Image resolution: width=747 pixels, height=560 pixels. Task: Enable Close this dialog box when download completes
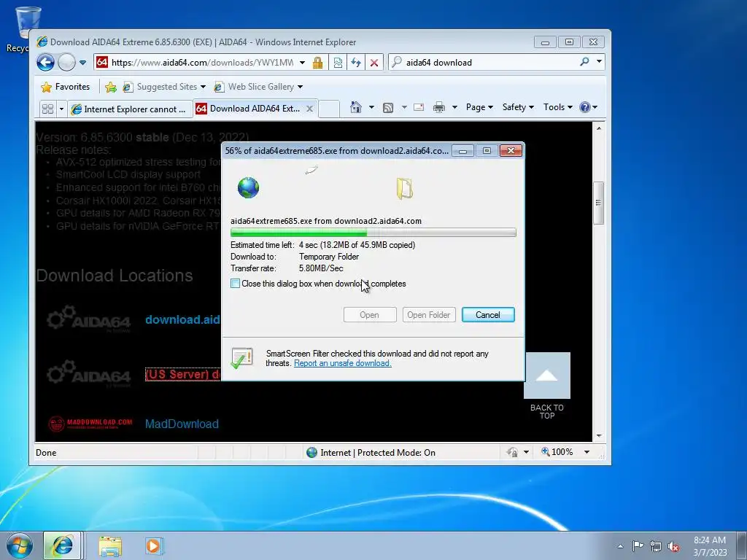pos(236,284)
